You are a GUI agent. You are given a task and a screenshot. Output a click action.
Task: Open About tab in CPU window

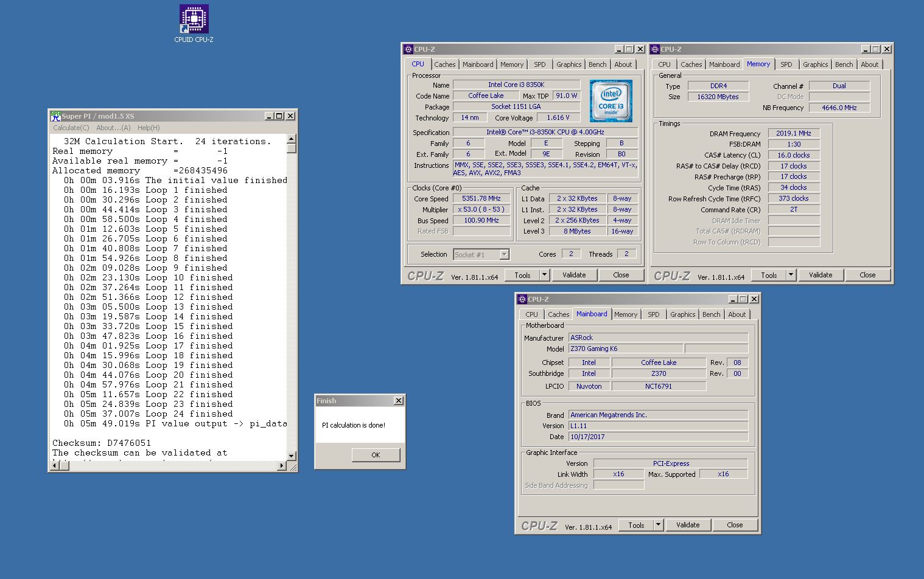623,64
